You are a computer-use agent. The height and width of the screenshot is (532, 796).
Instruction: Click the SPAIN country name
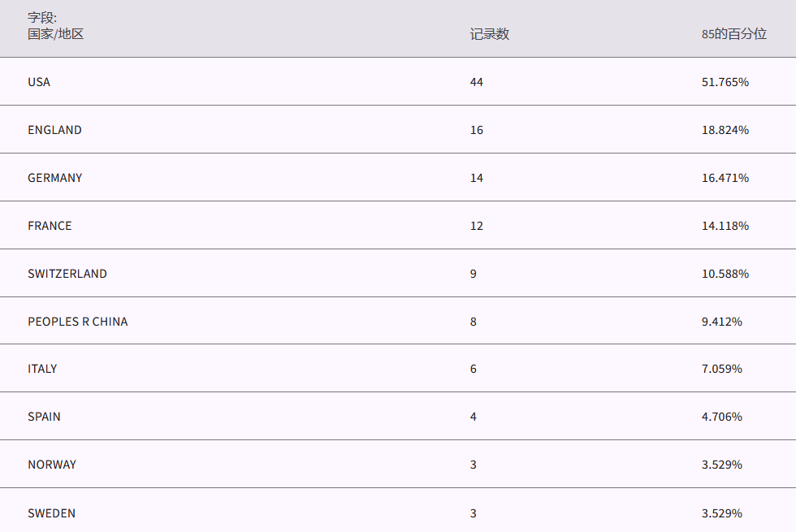point(44,417)
